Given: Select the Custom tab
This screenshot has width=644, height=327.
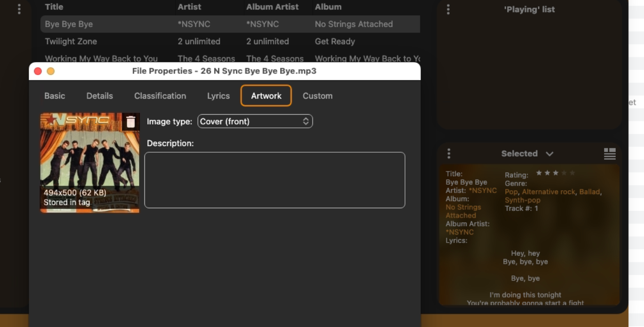Looking at the screenshot, I should (318, 96).
